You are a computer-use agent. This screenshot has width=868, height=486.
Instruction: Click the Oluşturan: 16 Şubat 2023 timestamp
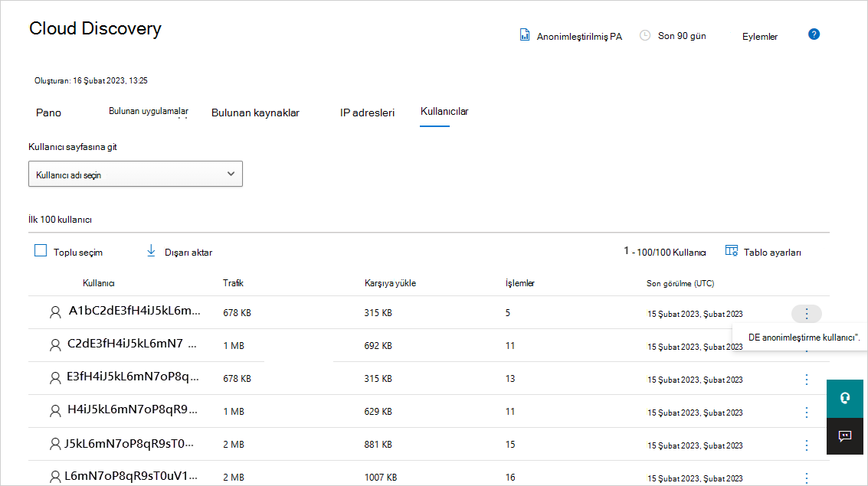[x=91, y=80]
